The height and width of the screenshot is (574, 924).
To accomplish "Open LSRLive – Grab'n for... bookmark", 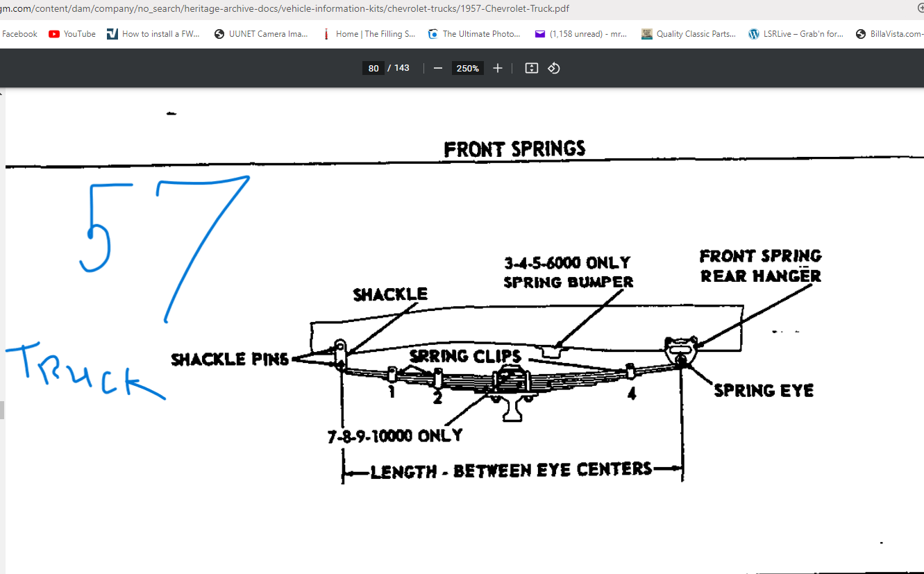I will [x=796, y=34].
